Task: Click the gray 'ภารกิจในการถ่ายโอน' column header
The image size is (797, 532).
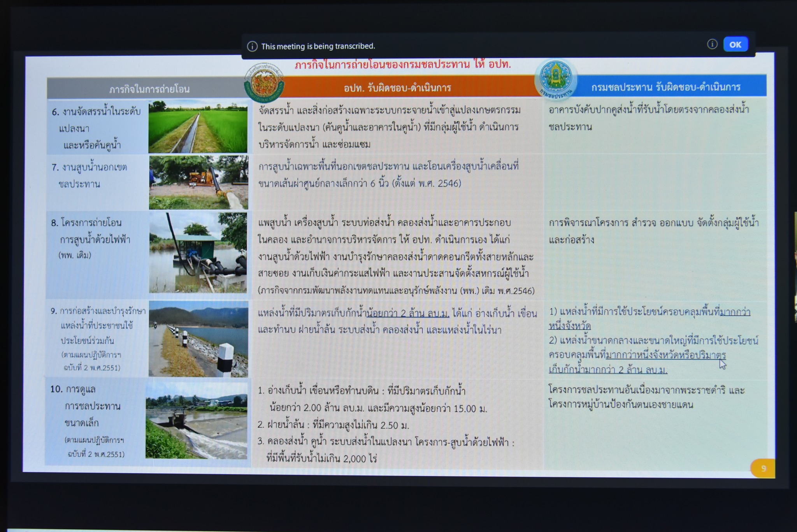Action: (149, 89)
